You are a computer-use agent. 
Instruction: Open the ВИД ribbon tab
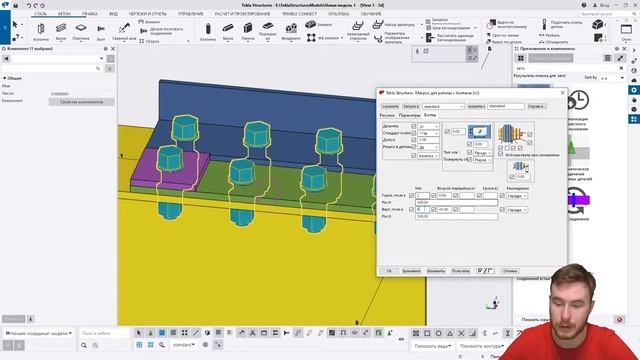click(x=113, y=14)
